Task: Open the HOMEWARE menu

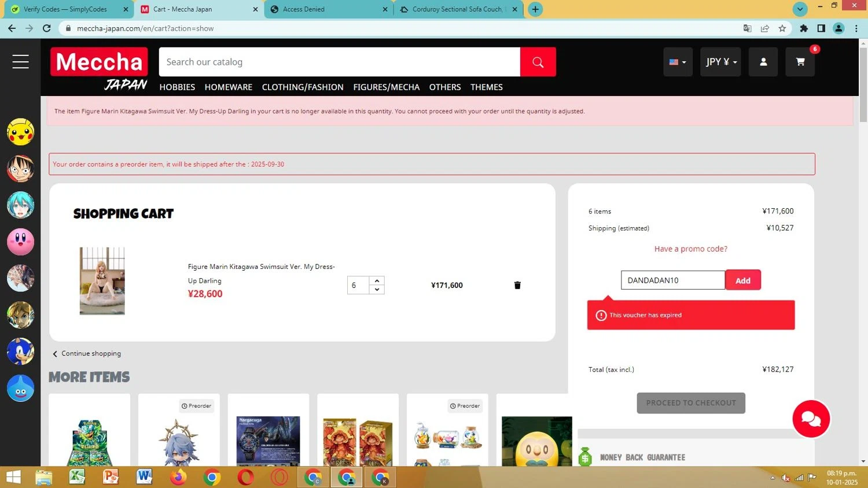Action: click(x=229, y=87)
